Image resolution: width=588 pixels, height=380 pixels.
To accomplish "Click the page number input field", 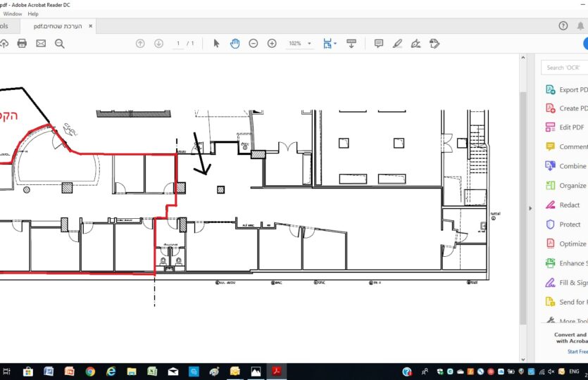I will [x=179, y=44].
